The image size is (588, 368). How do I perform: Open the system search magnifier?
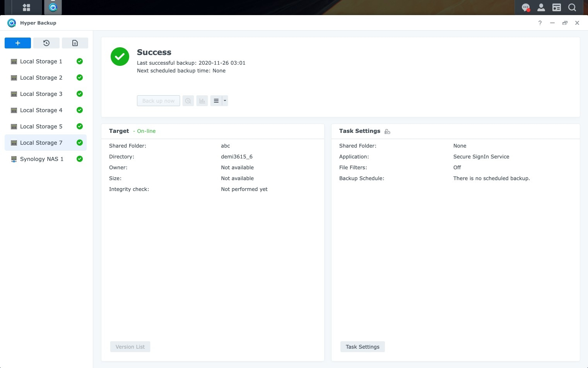point(572,7)
